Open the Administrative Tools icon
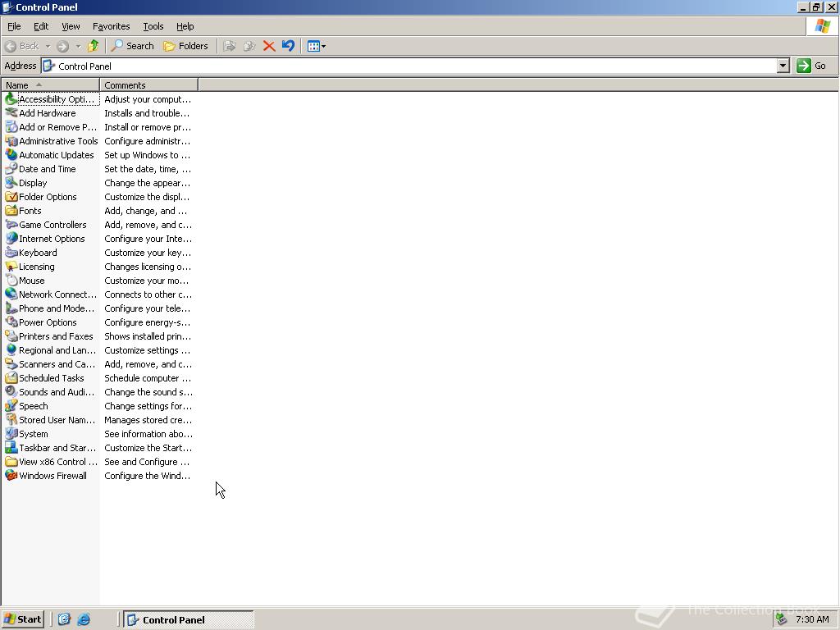The height and width of the screenshot is (630, 840). pos(11,141)
